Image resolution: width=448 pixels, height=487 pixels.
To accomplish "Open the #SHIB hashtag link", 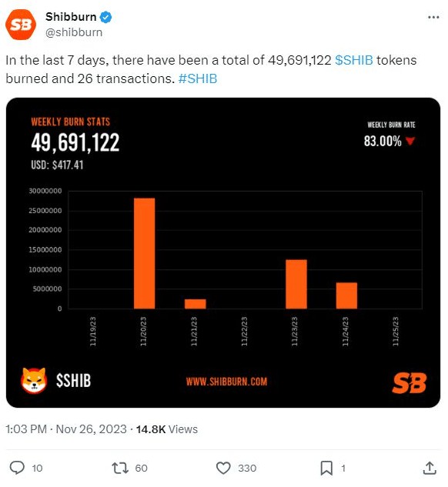I will (x=198, y=78).
